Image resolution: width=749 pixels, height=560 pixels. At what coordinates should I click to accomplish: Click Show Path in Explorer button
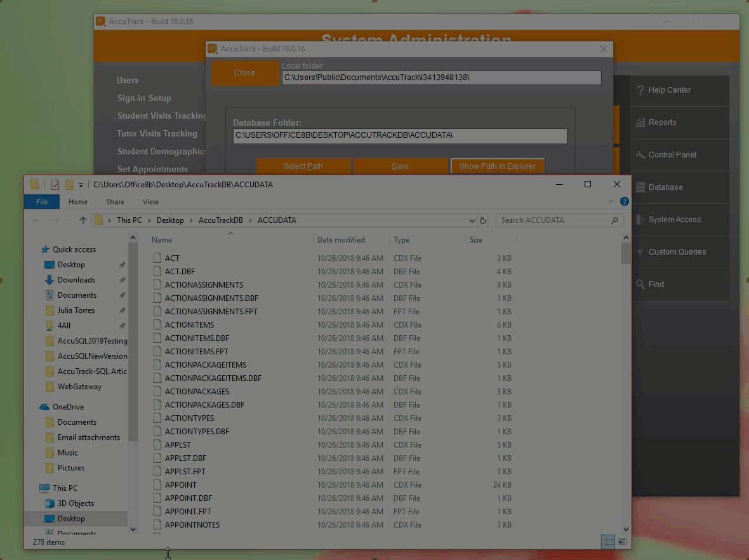pyautogui.click(x=497, y=166)
